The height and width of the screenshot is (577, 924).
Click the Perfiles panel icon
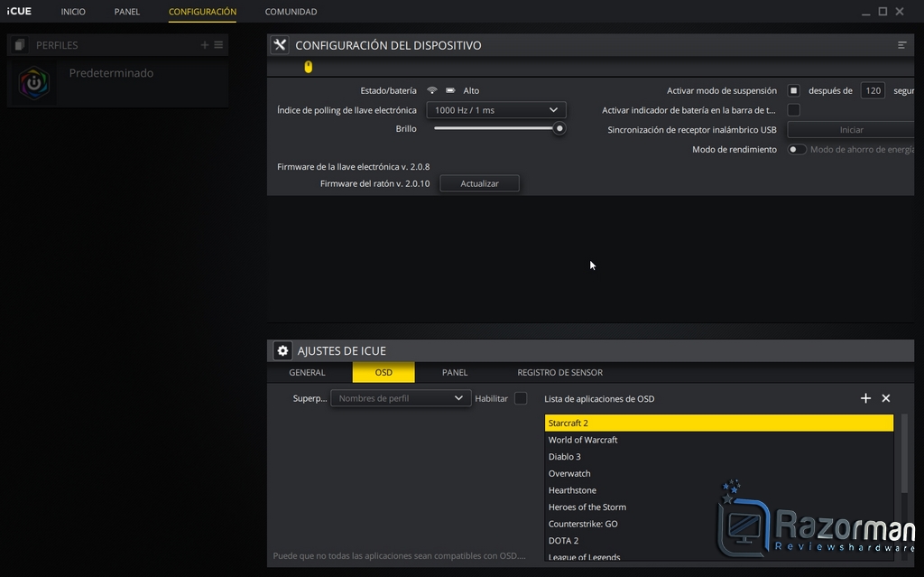20,45
